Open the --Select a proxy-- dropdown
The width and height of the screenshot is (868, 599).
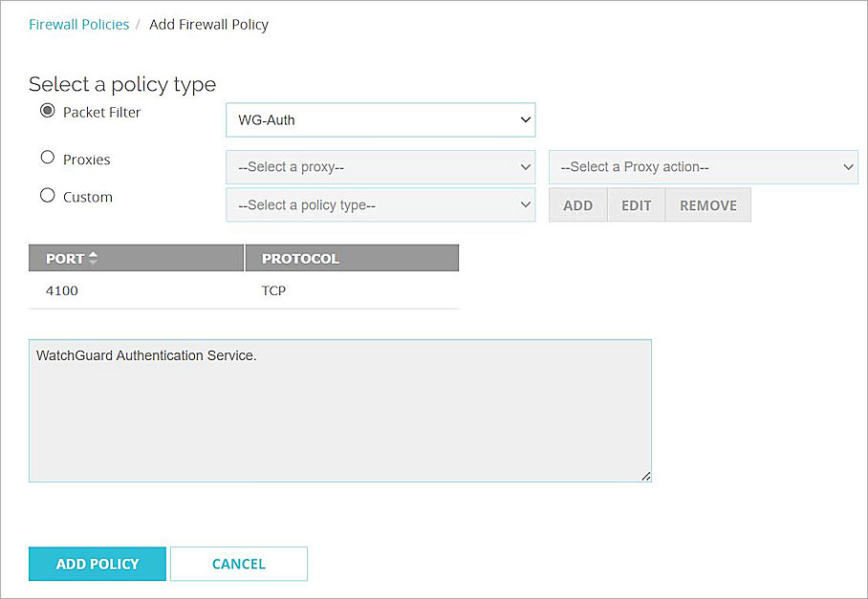coord(380,166)
